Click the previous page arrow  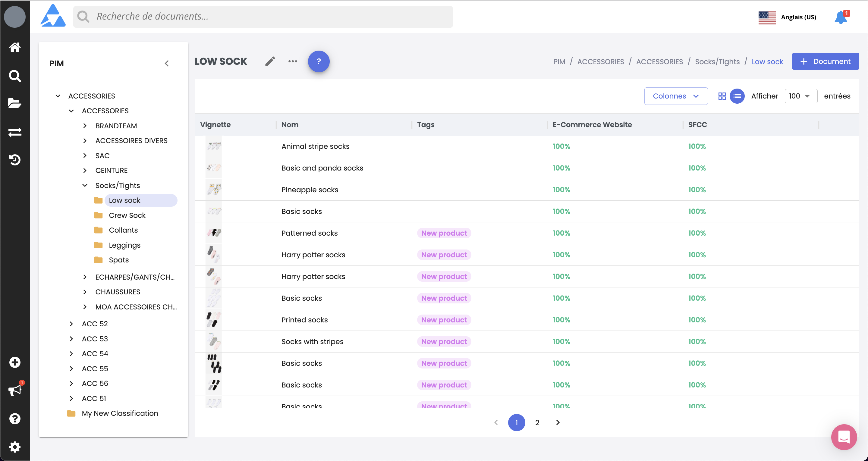pyautogui.click(x=496, y=422)
